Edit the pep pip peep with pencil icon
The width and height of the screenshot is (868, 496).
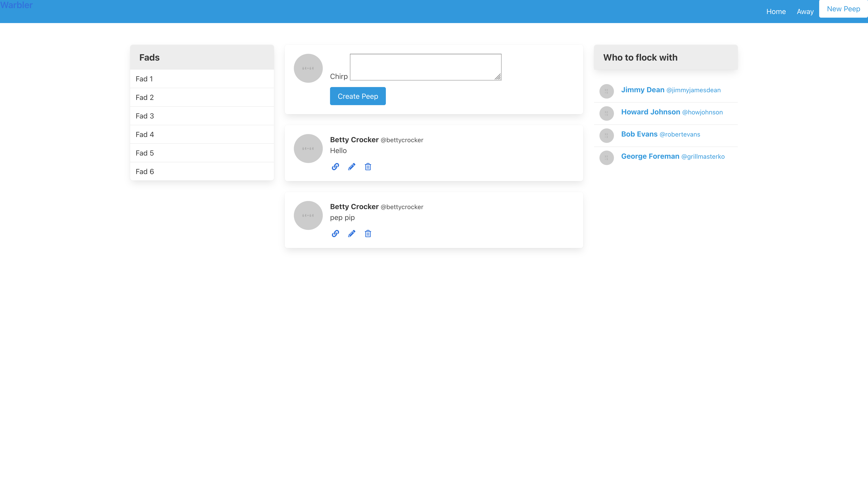[x=351, y=233]
